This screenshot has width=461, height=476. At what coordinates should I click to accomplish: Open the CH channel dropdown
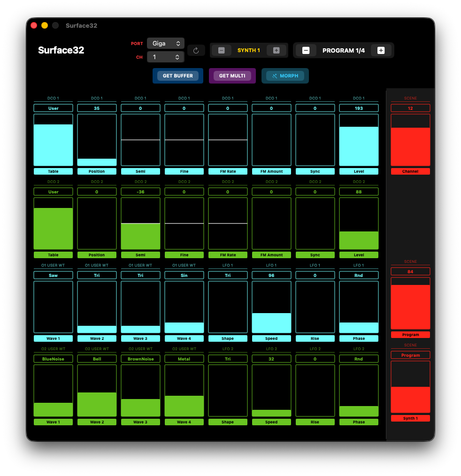tap(165, 57)
